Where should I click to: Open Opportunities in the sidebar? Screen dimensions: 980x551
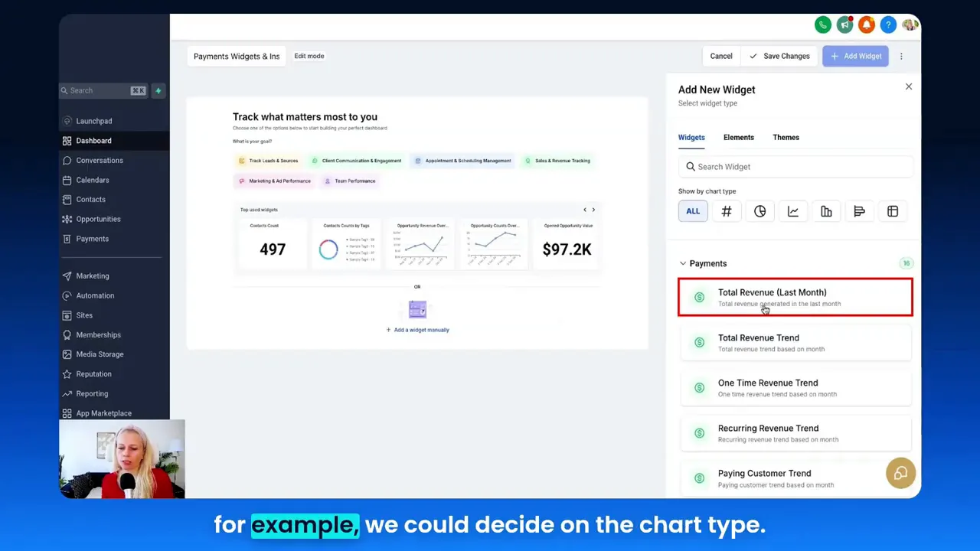click(114, 219)
